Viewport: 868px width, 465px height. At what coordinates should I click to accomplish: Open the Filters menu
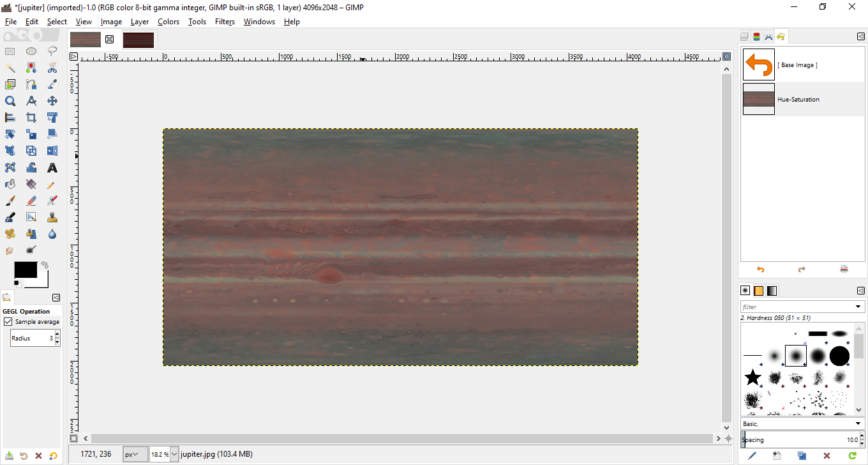(x=225, y=21)
